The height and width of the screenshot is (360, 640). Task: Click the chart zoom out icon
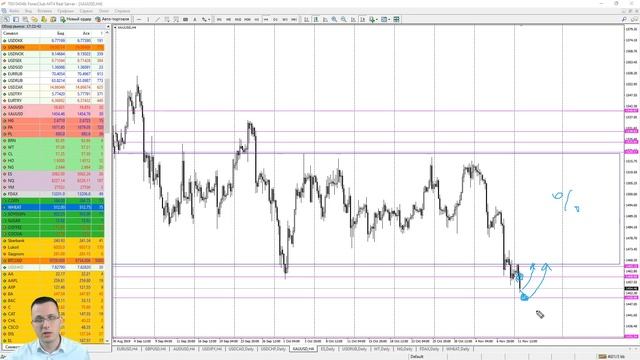coord(344,19)
